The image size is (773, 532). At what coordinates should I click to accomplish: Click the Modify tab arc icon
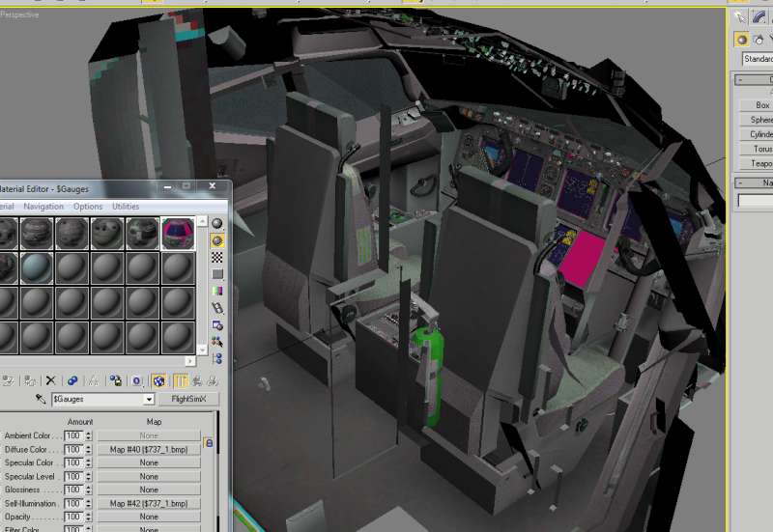point(759,17)
